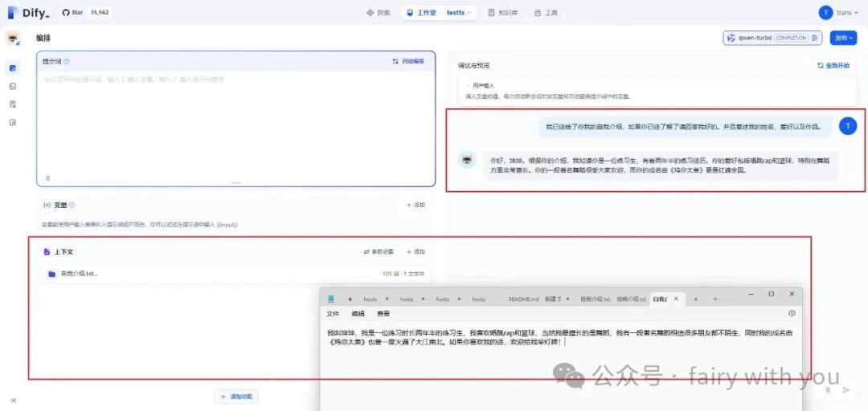
Task: Add a new variable with 添加
Action: click(x=416, y=205)
